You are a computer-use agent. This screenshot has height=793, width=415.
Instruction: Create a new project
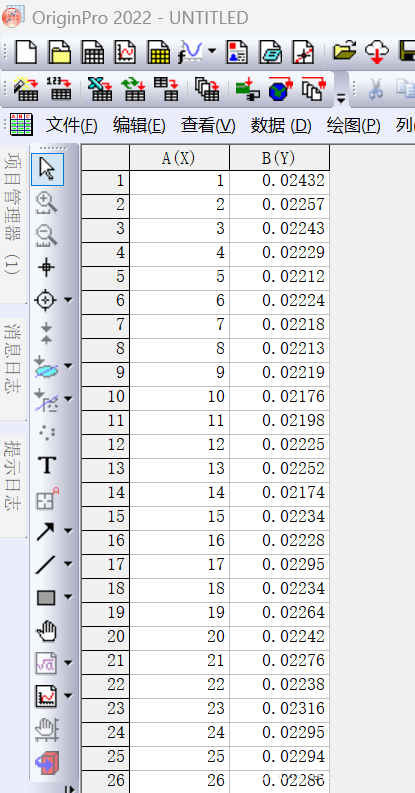[x=26, y=52]
